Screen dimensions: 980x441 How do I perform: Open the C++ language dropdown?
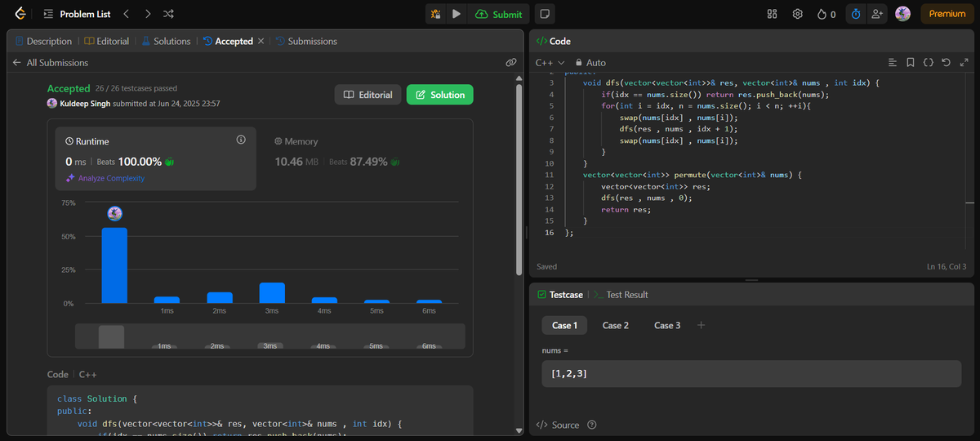pos(550,62)
